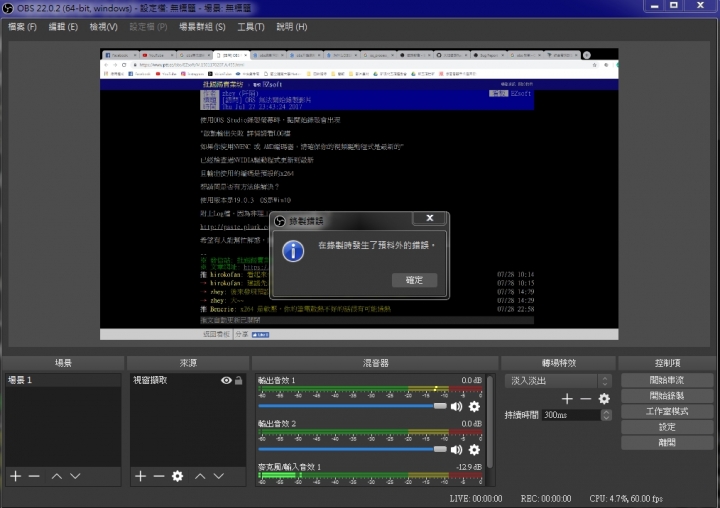Open 說明 (H) menu

[292, 27]
